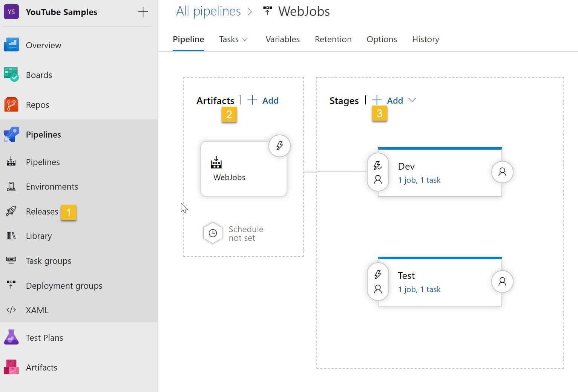Screen dimensions: 578x392
Task: Expand the Tasks tab dropdown
Action: click(x=233, y=39)
